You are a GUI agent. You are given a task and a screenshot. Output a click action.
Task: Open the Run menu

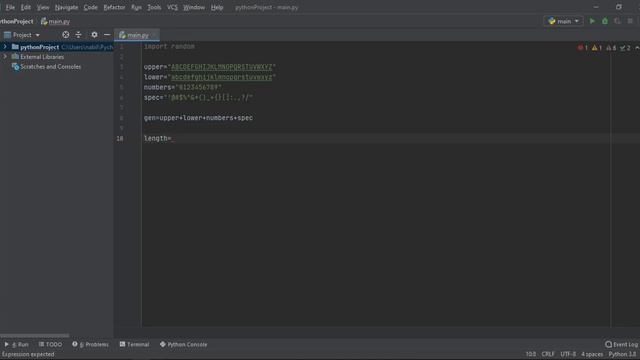tap(136, 7)
